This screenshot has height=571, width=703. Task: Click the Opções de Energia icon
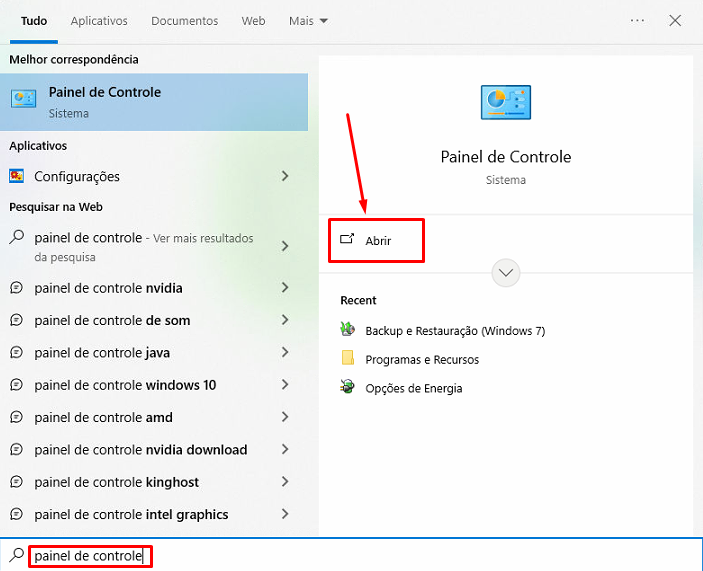click(347, 386)
